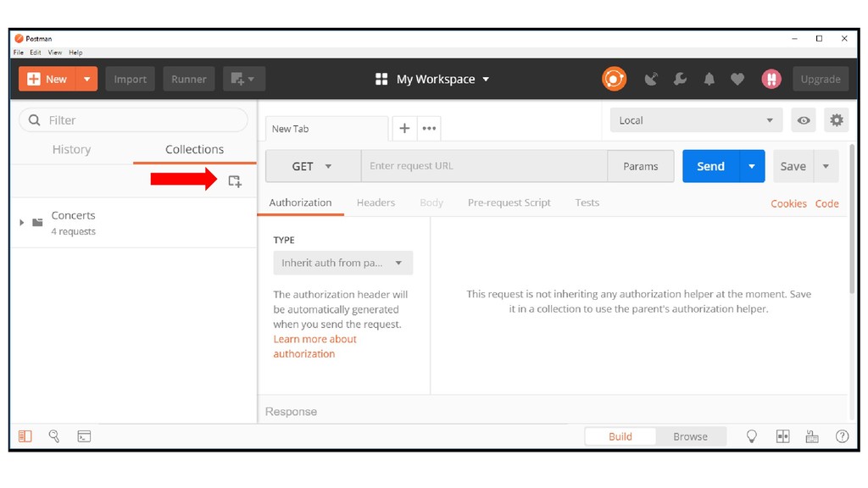Select the Concerts collection row
The height and width of the screenshot is (488, 868).
133,223
